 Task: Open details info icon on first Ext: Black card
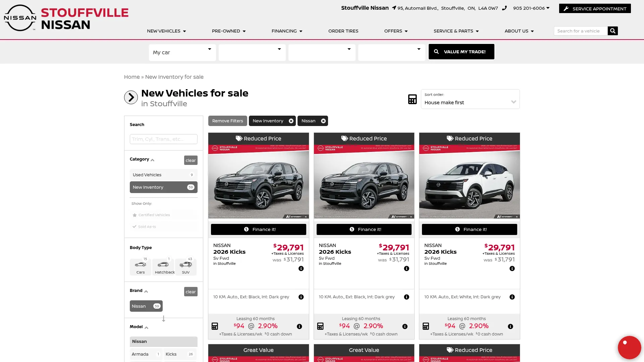tap(301, 297)
